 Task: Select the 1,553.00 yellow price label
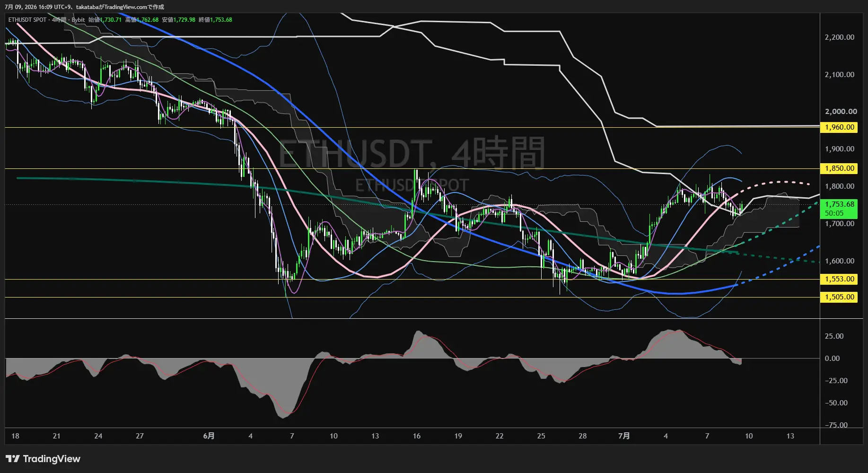click(839, 279)
